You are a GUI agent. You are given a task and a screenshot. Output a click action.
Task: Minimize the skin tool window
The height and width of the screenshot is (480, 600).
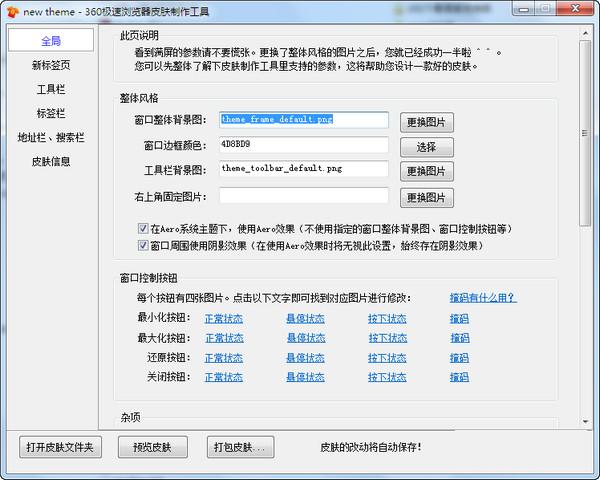click(x=524, y=8)
